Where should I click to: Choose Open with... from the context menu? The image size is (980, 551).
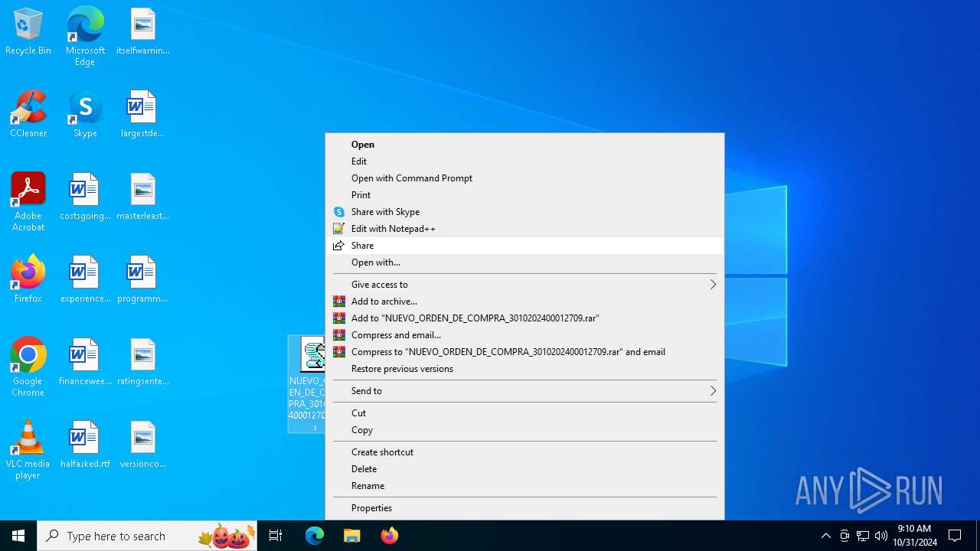click(x=524, y=262)
